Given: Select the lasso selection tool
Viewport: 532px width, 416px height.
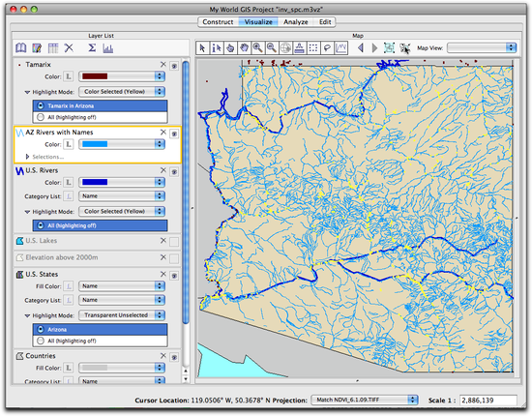Looking at the screenshot, I should point(327,47).
